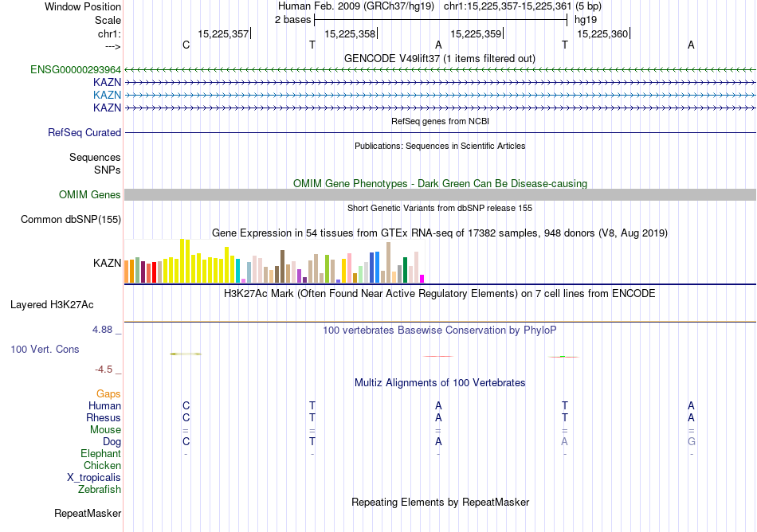Click the dark green bar in GTEx chart

pos(405,270)
